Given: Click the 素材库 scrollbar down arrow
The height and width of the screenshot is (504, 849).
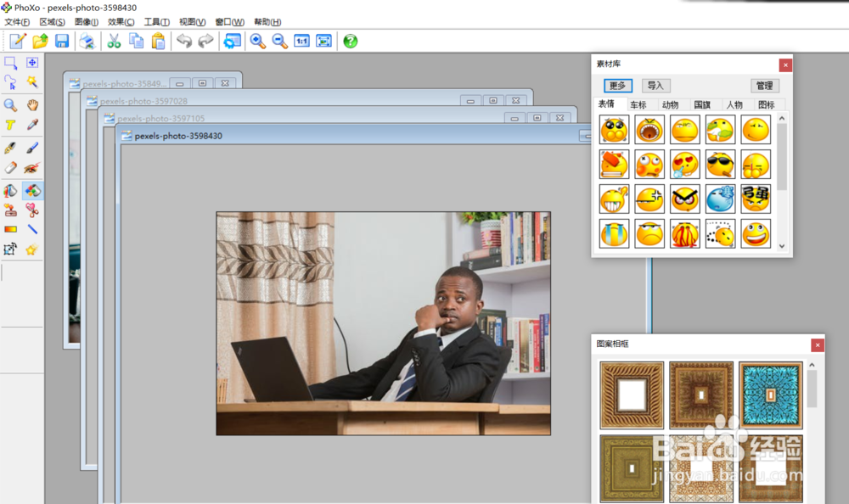Looking at the screenshot, I should click(x=782, y=246).
